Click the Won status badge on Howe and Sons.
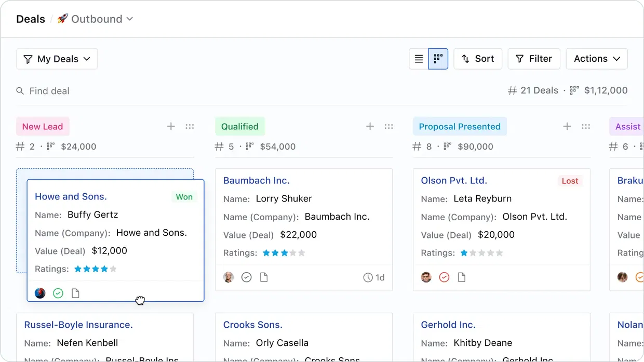The width and height of the screenshot is (644, 362). coord(184,197)
